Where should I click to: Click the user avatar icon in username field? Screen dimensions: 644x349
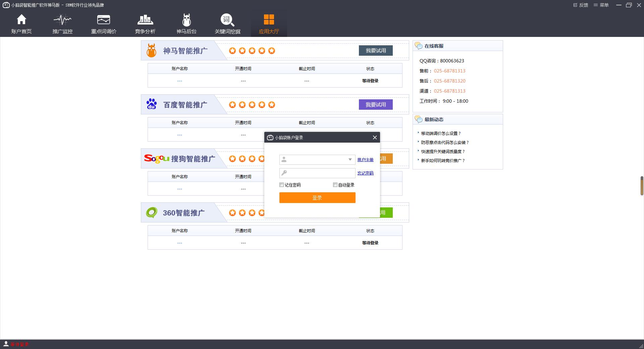pos(284,160)
